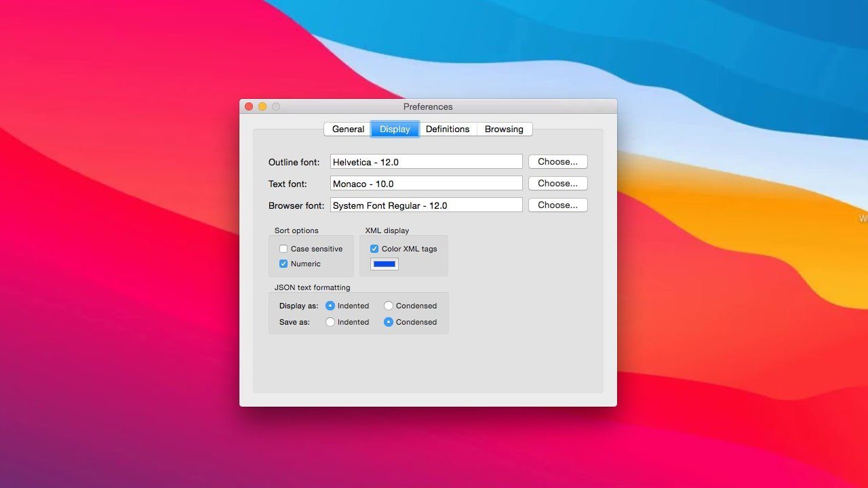Set Display as to Condensed
Image resolution: width=868 pixels, height=488 pixels.
click(x=389, y=306)
